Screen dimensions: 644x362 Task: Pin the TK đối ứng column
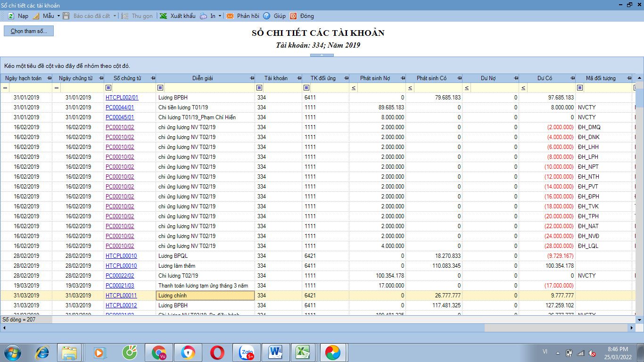[346, 78]
